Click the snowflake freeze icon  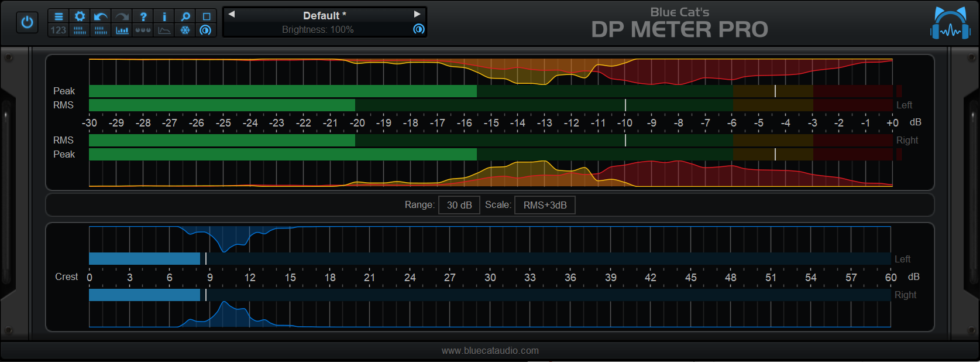185,30
